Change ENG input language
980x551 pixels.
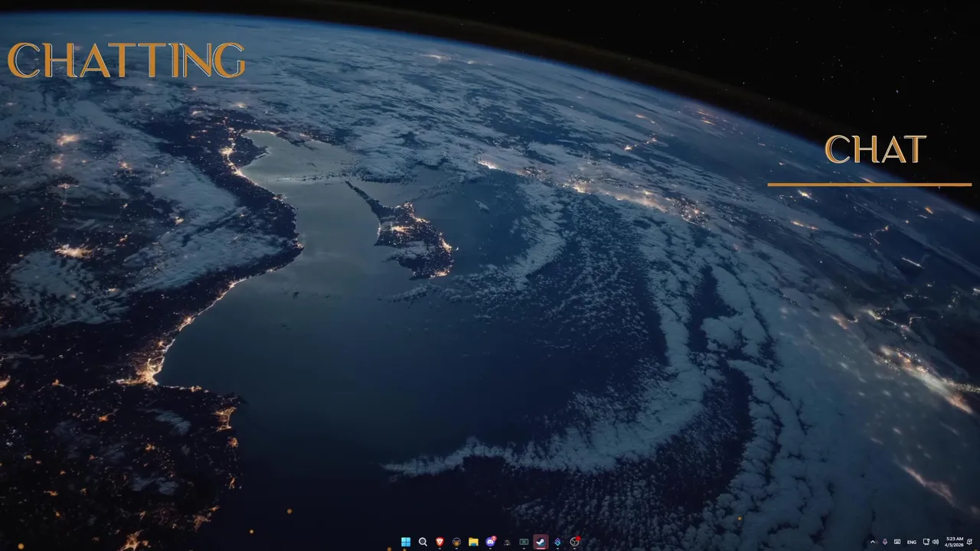[x=912, y=542]
